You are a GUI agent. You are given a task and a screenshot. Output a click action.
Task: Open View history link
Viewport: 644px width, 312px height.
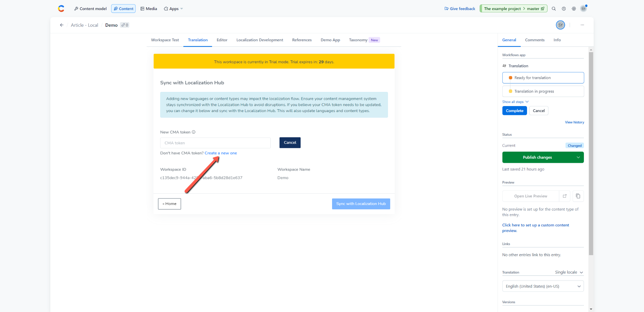coord(575,122)
